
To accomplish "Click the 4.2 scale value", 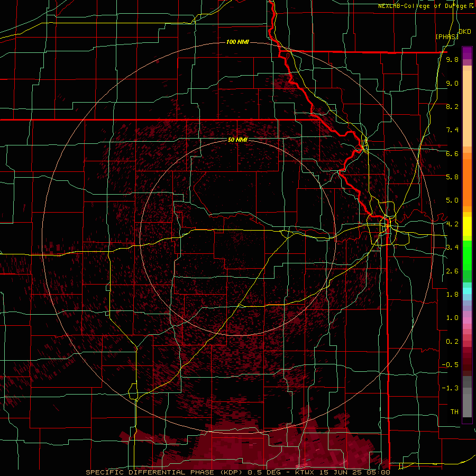I will (452, 224).
